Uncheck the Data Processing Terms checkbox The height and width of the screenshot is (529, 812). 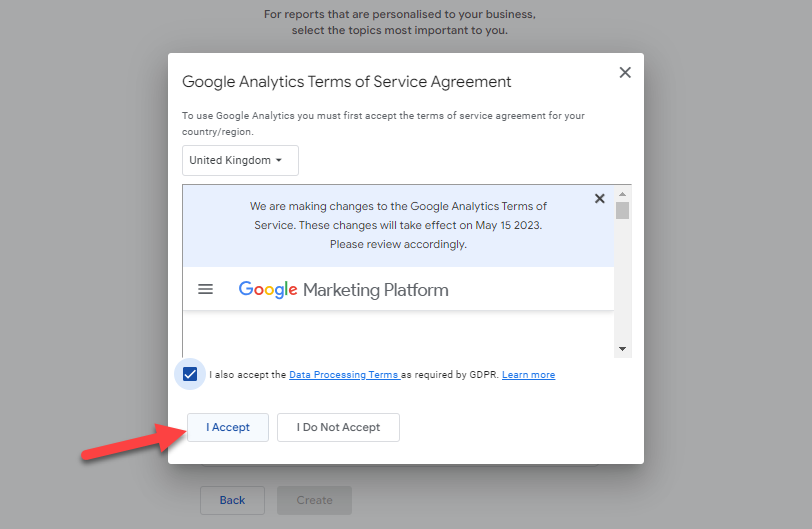click(x=190, y=374)
